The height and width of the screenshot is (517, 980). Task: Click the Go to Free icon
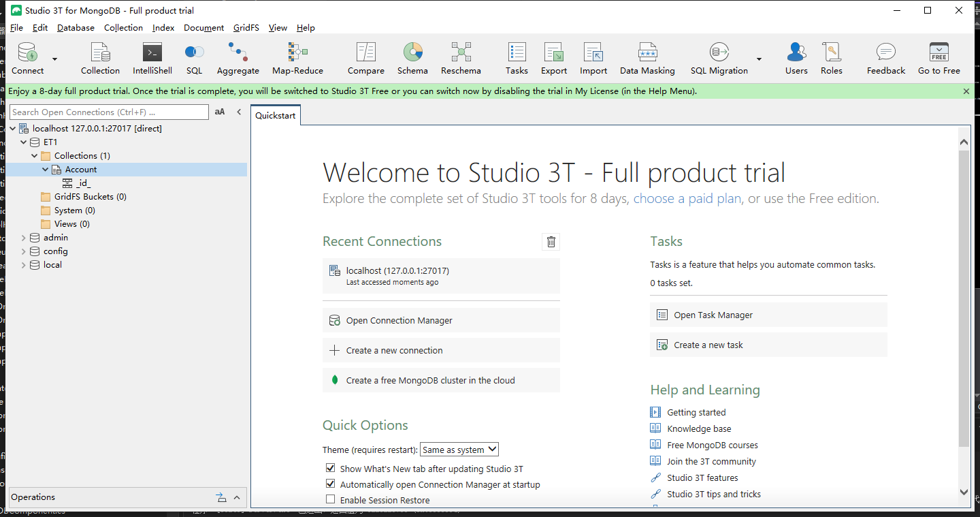938,59
